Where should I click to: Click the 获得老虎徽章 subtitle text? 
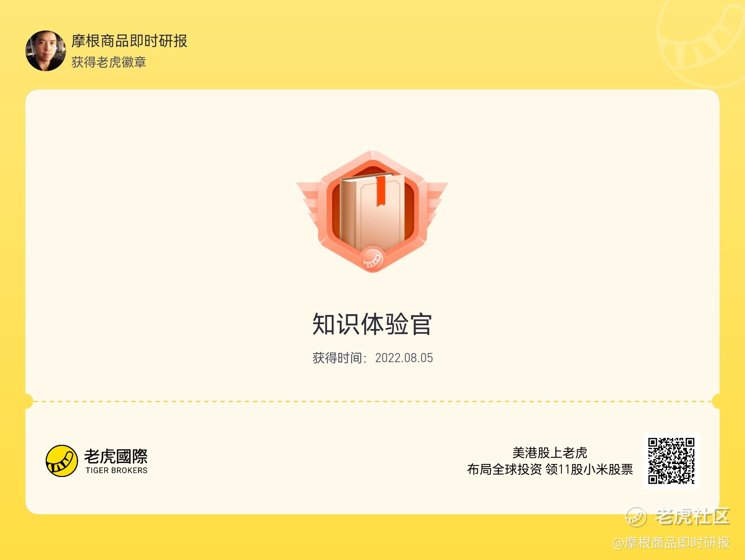(109, 62)
